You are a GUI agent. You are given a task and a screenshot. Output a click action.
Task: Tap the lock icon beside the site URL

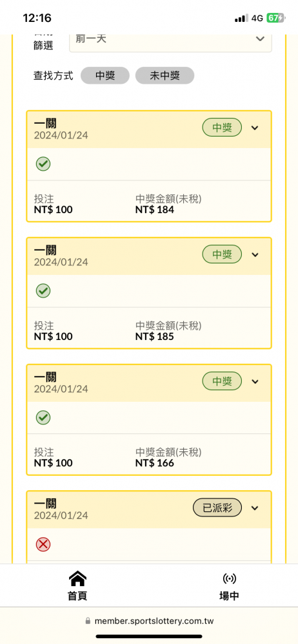click(88, 621)
